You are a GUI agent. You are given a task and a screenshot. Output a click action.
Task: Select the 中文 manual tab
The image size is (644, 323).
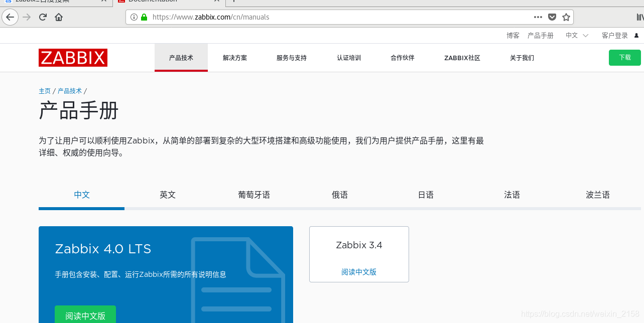[x=82, y=195]
